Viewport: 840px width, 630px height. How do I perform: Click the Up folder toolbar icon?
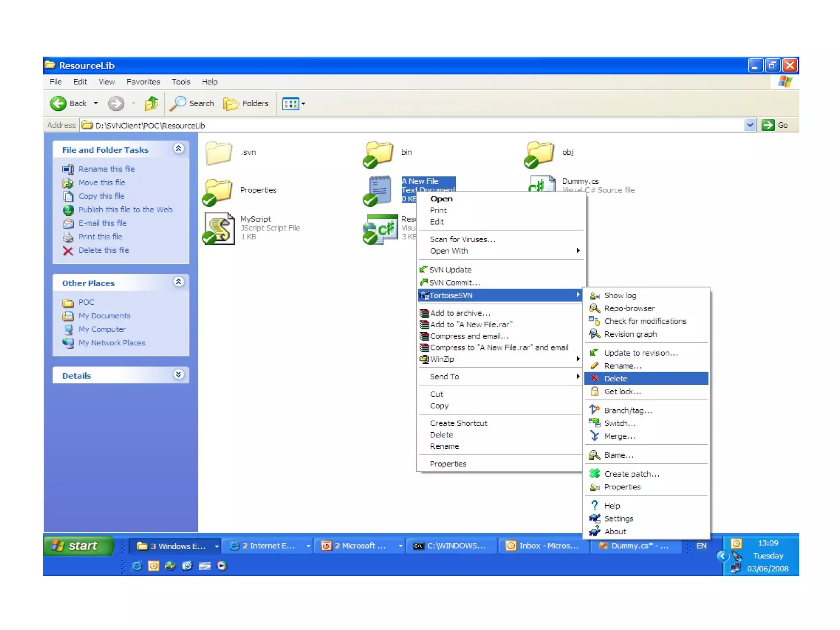pos(151,103)
